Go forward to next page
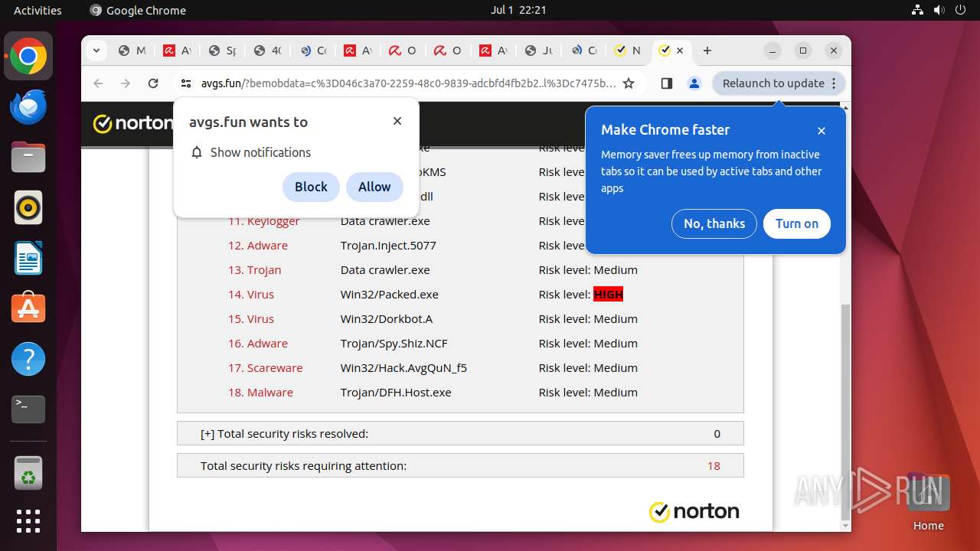The image size is (980, 551). [126, 83]
